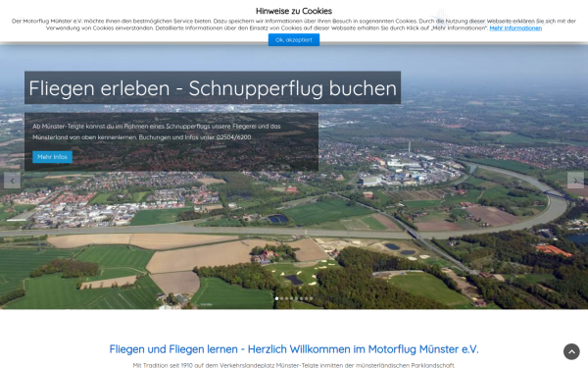Screen dimensions: 588x368
Task: Select the first carousel indicator dot
Action: 276,298
